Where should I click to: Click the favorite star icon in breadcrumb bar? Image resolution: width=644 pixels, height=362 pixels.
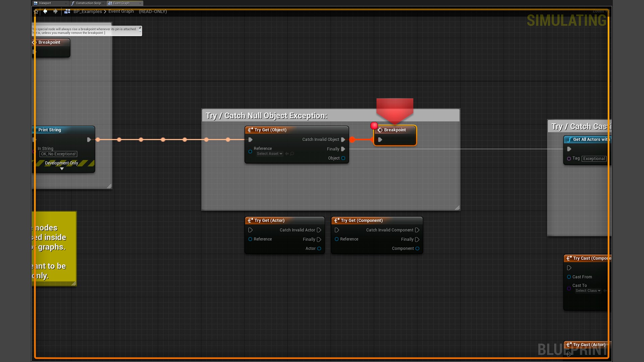pos(36,11)
